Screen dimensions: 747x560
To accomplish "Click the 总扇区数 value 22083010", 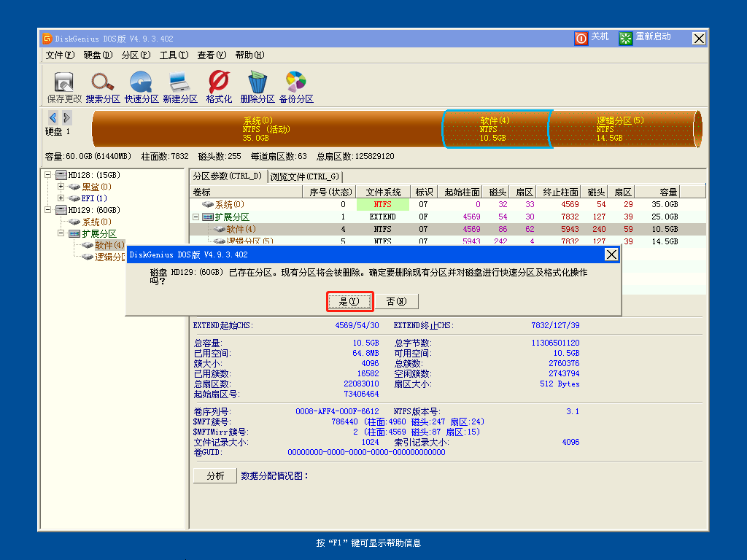I will [x=361, y=384].
